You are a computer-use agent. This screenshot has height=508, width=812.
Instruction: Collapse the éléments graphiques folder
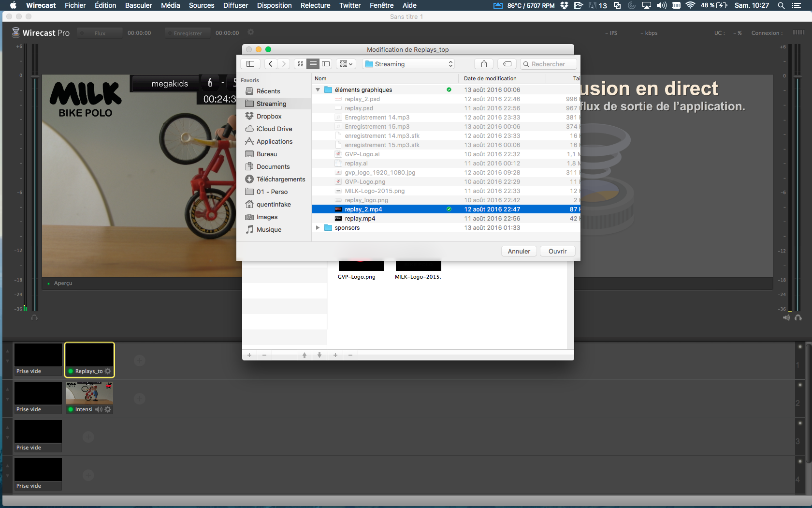pos(318,90)
